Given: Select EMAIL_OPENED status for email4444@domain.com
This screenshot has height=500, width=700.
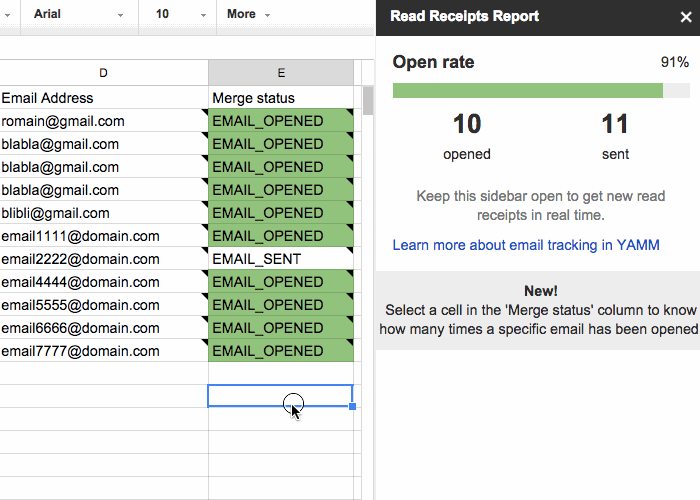Looking at the screenshot, I should (280, 282).
